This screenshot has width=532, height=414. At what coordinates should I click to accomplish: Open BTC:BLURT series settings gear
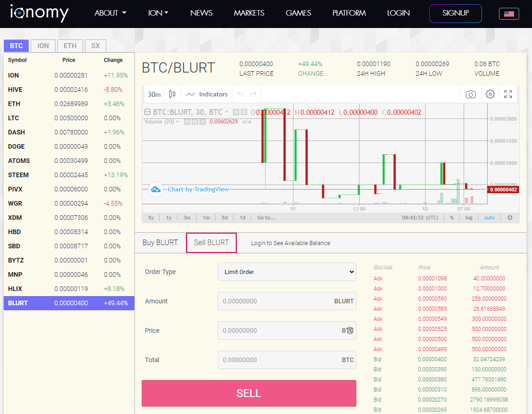tap(244, 112)
